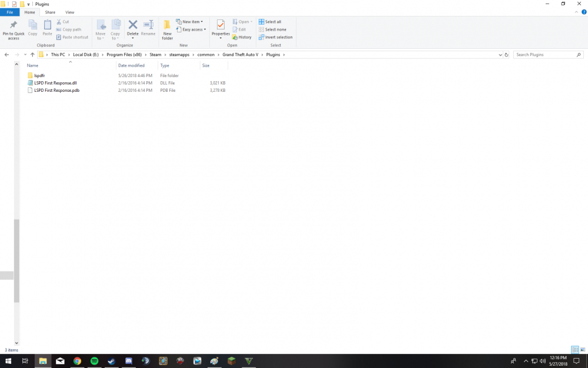Image resolution: width=588 pixels, height=368 pixels.
Task: Create a New folder from ribbon
Action: tap(167, 29)
